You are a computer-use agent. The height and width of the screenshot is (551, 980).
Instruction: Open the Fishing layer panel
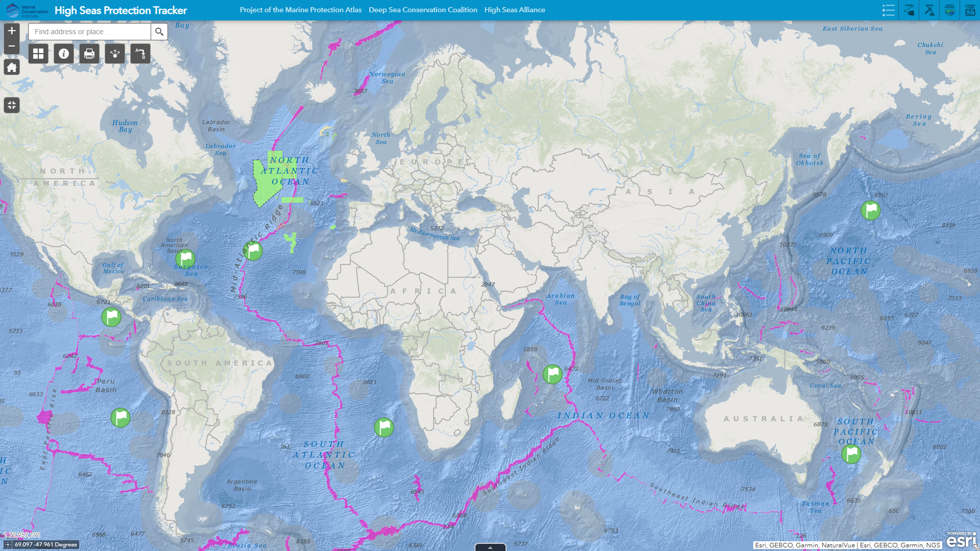pyautogui.click(x=909, y=10)
